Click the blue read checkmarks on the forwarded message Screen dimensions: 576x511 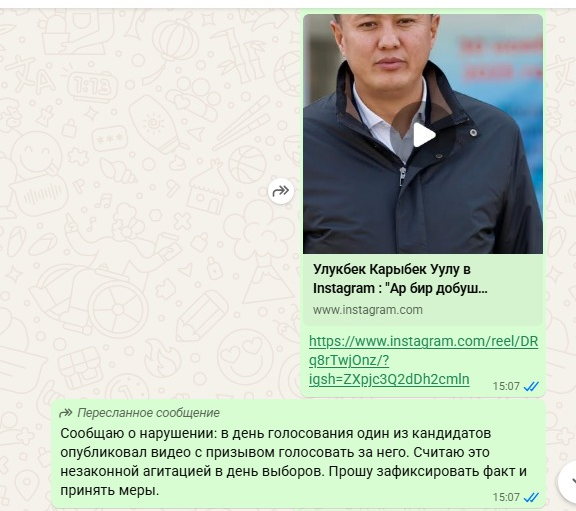click(x=531, y=497)
